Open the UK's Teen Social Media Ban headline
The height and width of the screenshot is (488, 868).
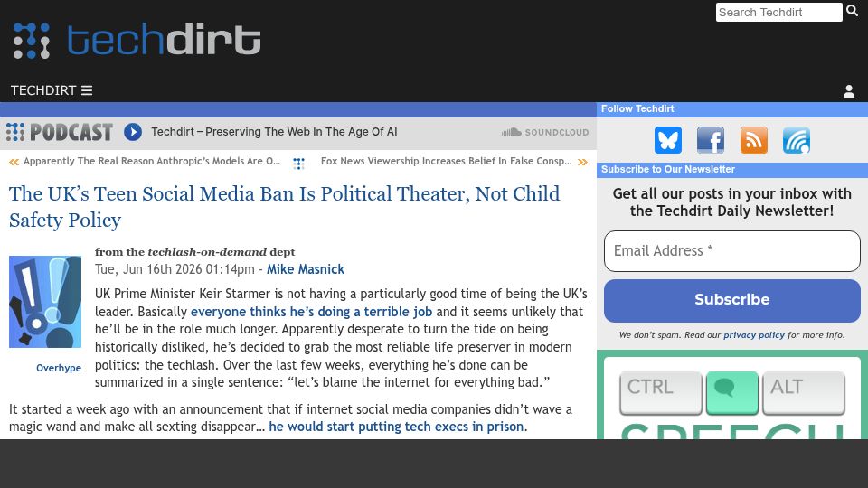pyautogui.click(x=285, y=206)
